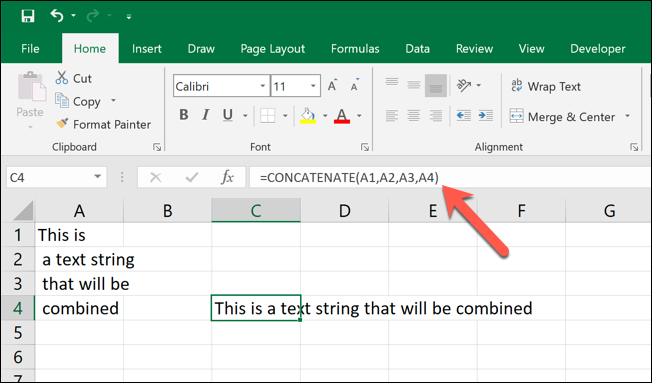Image resolution: width=652 pixels, height=383 pixels.
Task: Enable Wrap Text
Action: (x=546, y=86)
